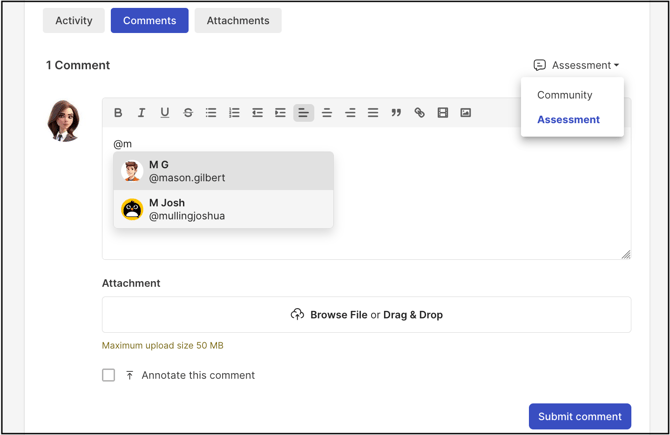Viewport: 670px width, 435px height.
Task: Open the Assessment comment type dropdown
Action: (x=576, y=65)
